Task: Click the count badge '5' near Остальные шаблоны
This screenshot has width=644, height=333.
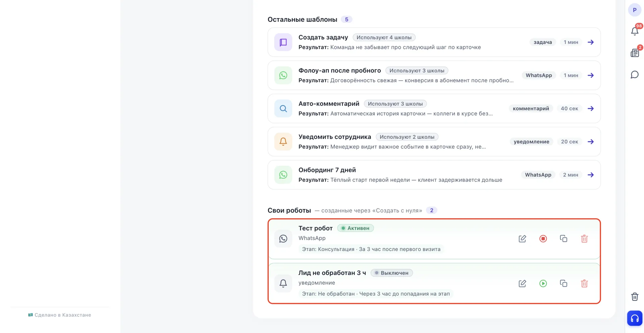Action: (346, 19)
